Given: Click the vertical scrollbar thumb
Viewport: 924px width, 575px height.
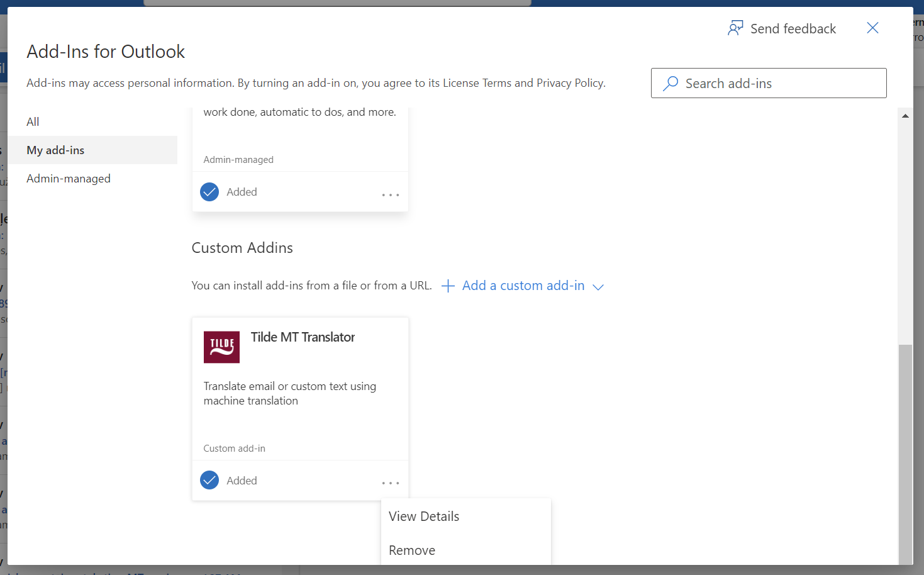Looking at the screenshot, I should point(905,454).
